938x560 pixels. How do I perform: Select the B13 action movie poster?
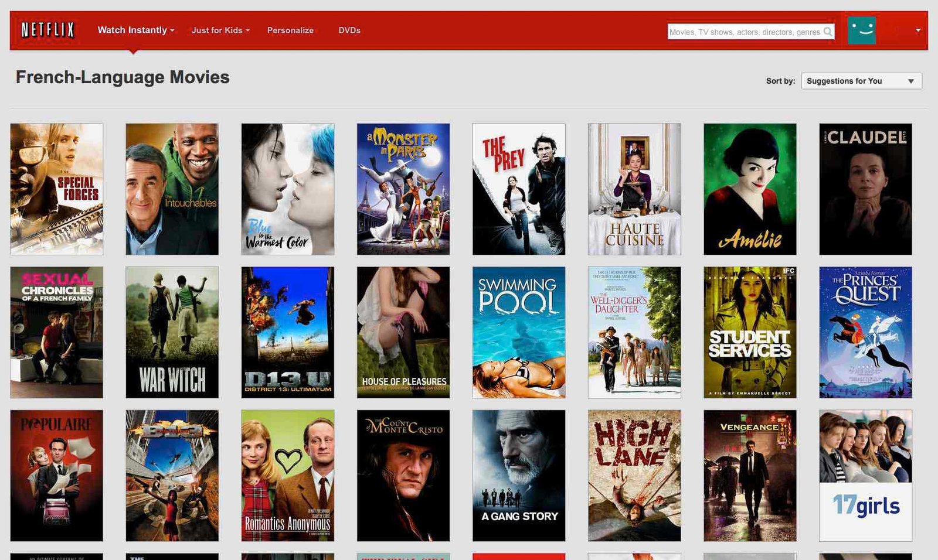(x=172, y=476)
